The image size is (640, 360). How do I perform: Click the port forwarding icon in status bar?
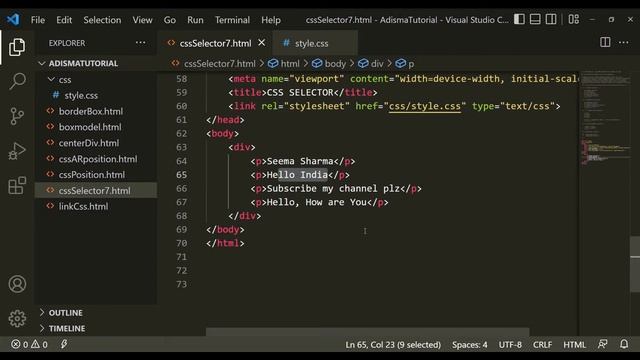point(64,344)
